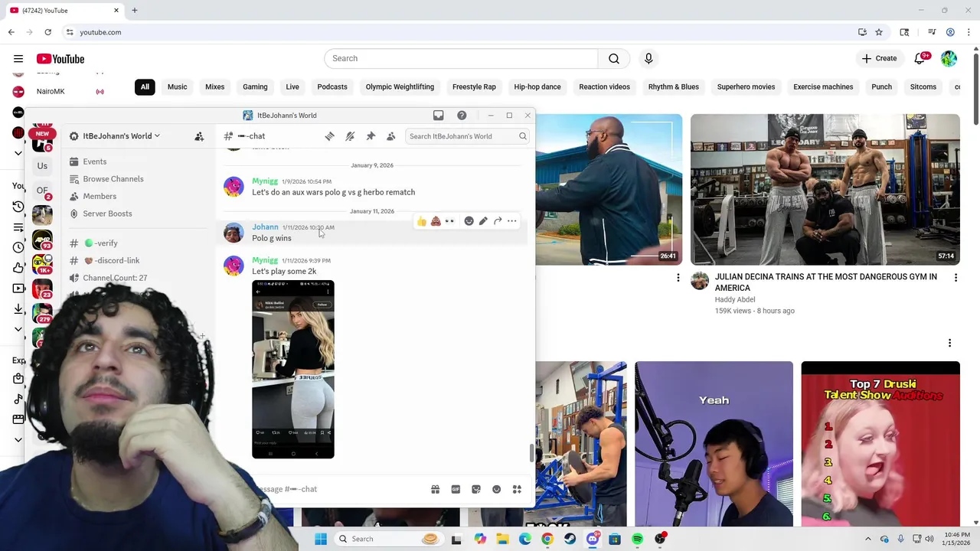Select the Olympic Weightlifting filter chip

click(x=400, y=87)
